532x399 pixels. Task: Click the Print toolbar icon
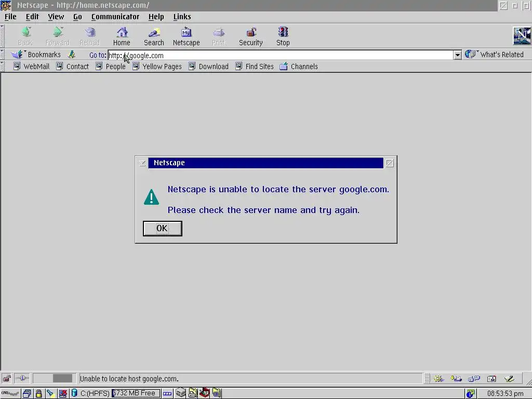219,36
